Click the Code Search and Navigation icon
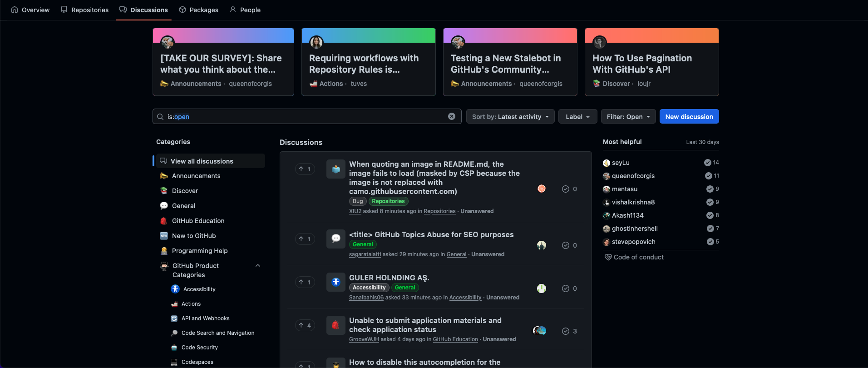The height and width of the screenshot is (368, 868). coord(174,333)
